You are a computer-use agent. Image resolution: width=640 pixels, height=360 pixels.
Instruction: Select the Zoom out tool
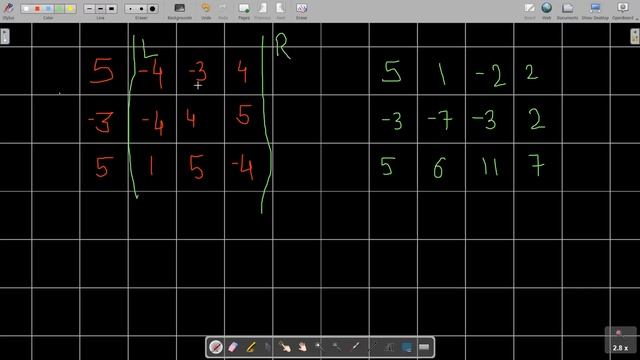[x=337, y=347]
